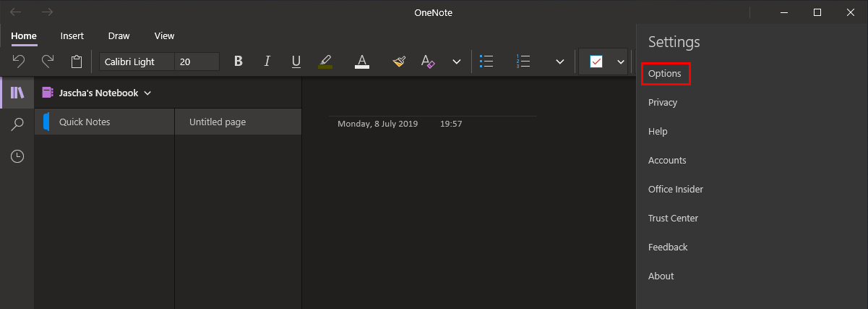Insert a bulleted list
This screenshot has width=868, height=309.
tap(486, 62)
